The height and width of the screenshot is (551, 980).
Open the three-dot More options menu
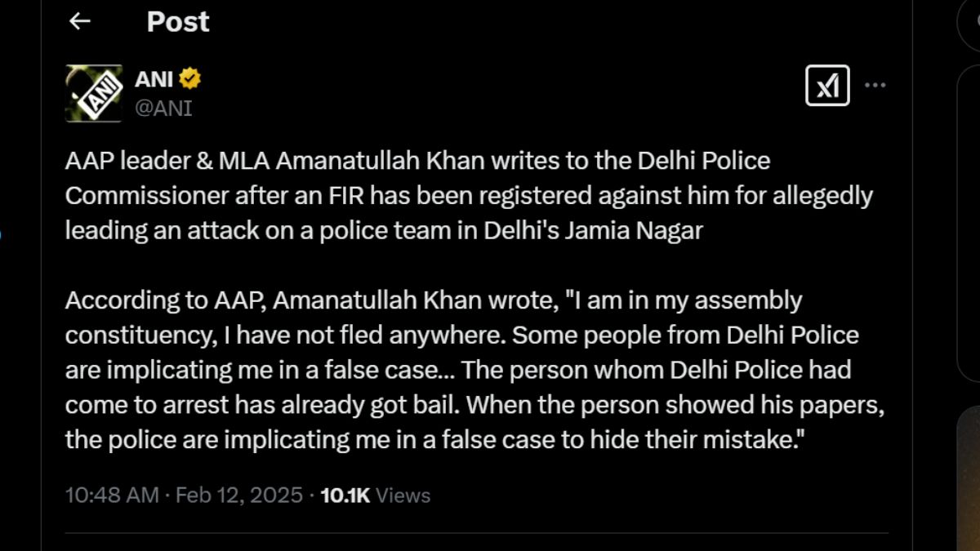[875, 85]
